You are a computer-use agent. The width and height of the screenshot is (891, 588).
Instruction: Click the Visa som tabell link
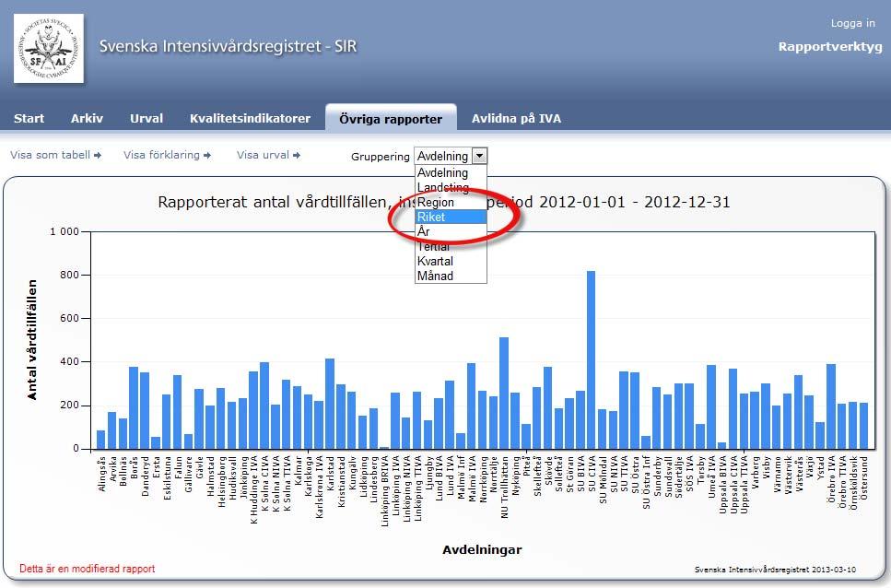pos(50,155)
